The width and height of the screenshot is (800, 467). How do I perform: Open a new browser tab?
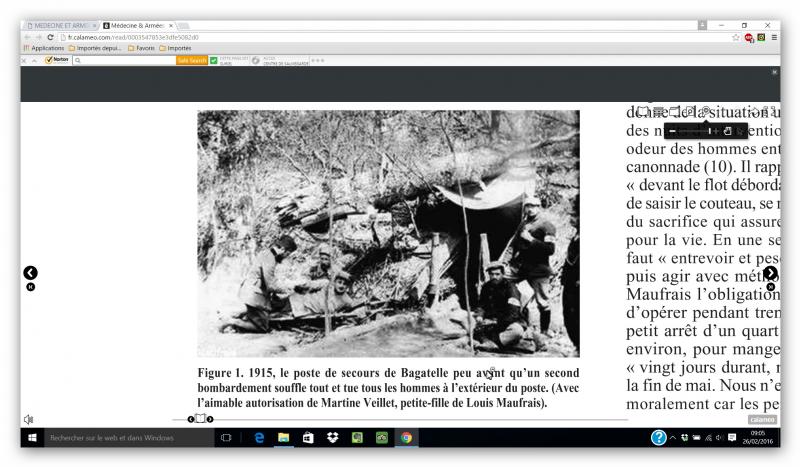tap(183, 26)
